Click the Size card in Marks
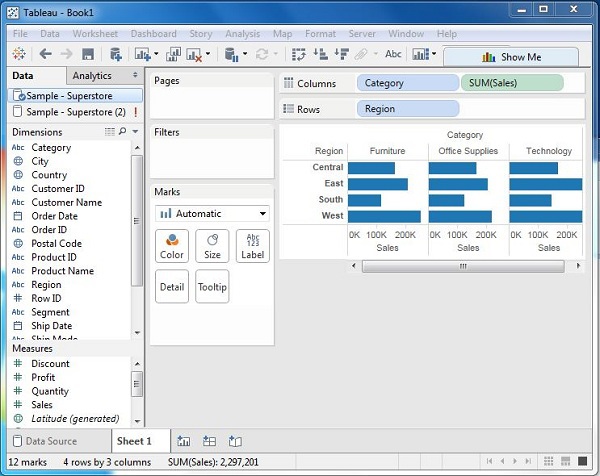The height and width of the screenshot is (476, 600). coord(212,246)
